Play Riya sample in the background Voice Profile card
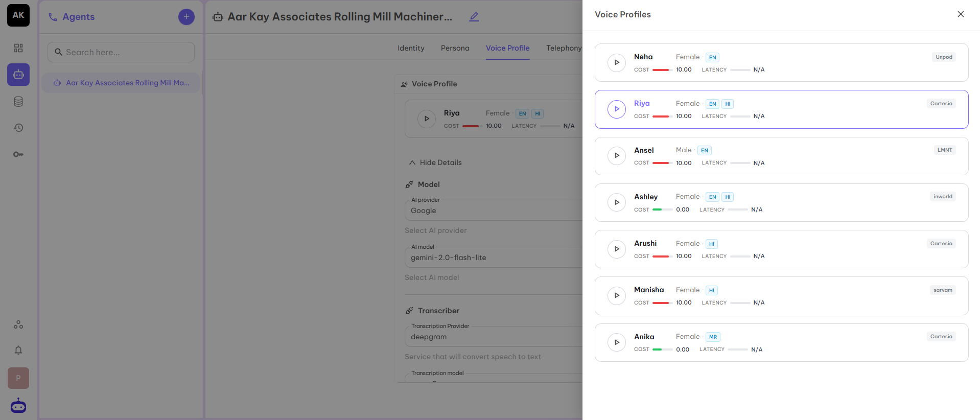The width and height of the screenshot is (980, 420). tap(427, 119)
